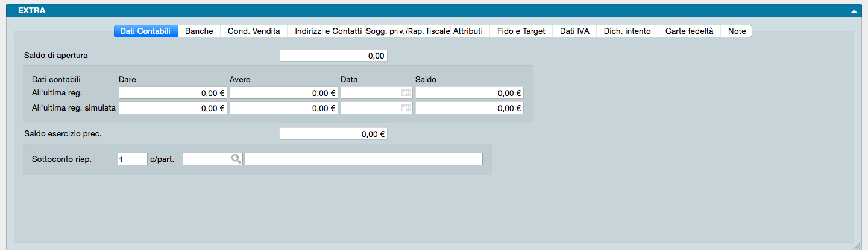This screenshot has height=250, width=868.
Task: Open the Dich. intento tab
Action: (627, 31)
